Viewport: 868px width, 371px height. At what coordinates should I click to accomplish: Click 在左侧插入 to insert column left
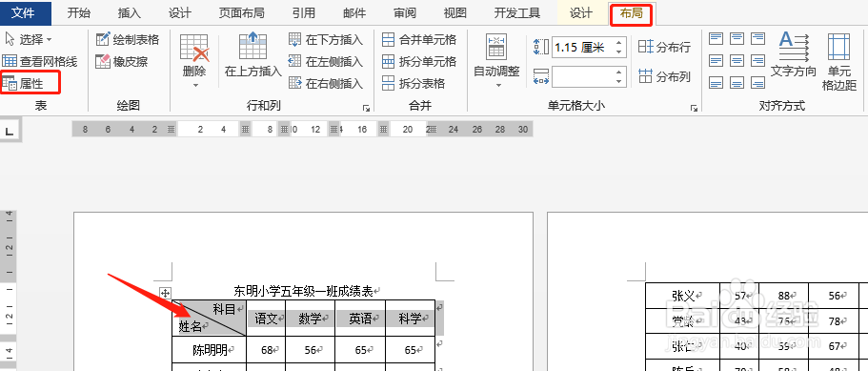326,61
